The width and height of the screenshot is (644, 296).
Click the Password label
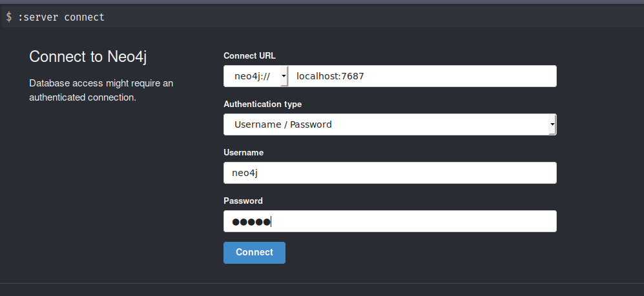243,201
